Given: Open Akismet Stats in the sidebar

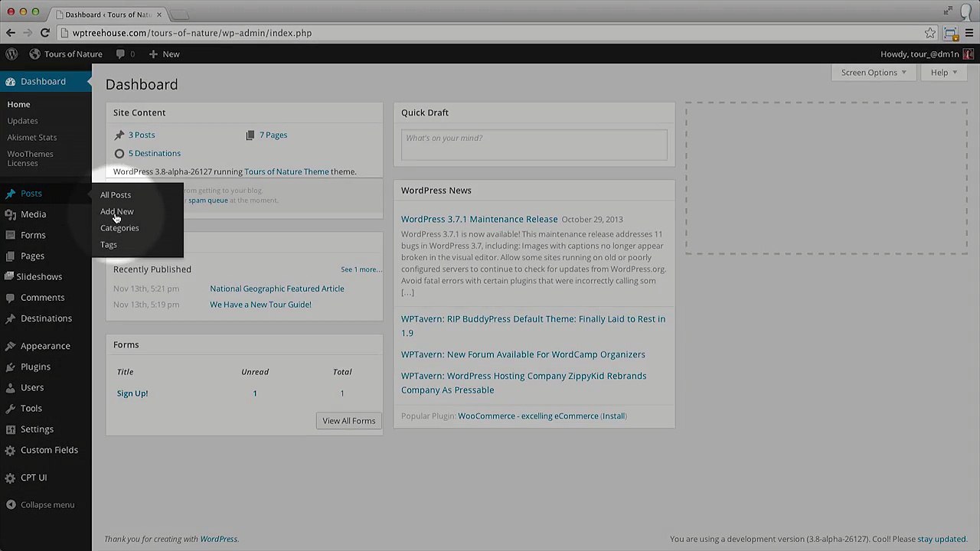Looking at the screenshot, I should (32, 138).
